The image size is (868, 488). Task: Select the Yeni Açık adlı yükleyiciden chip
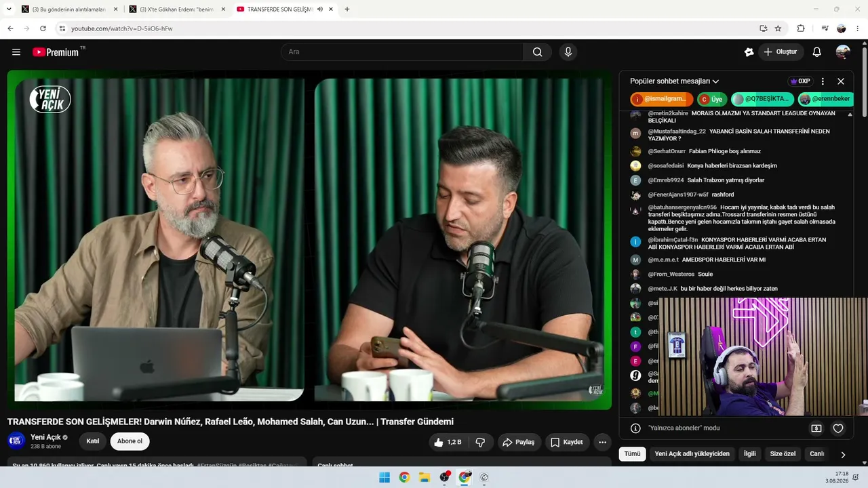click(692, 454)
